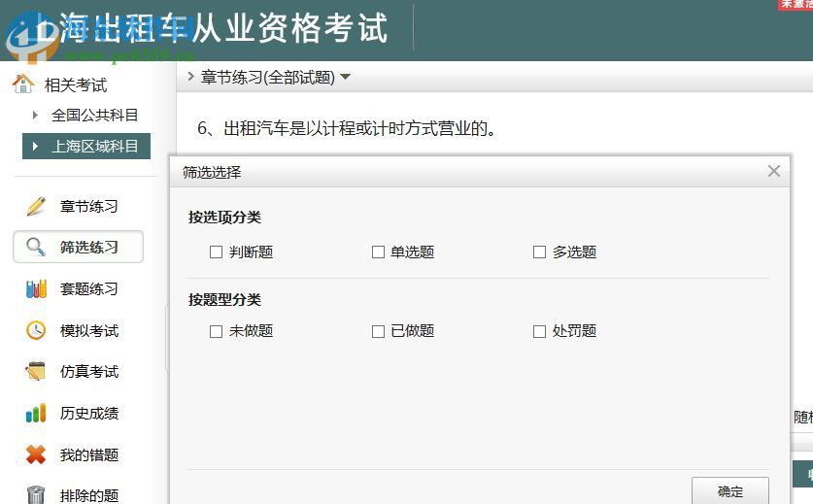Click the clock icon for 模拟考试

point(36,330)
